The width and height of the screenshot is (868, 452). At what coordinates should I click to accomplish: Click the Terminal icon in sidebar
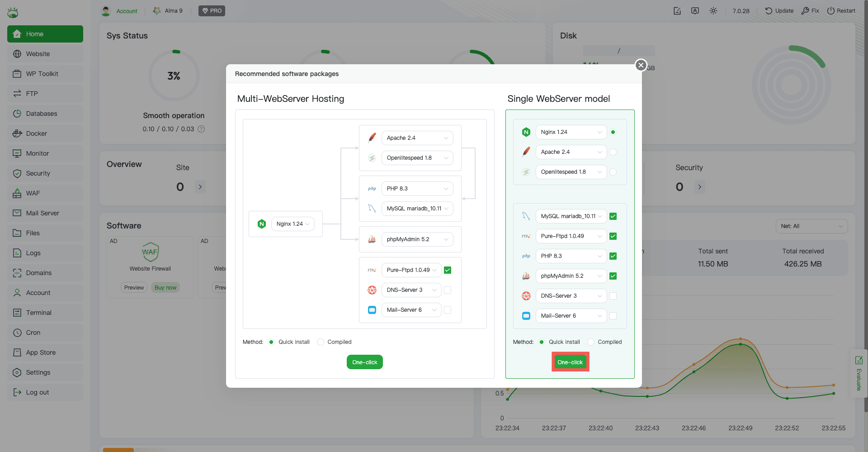[x=17, y=313]
